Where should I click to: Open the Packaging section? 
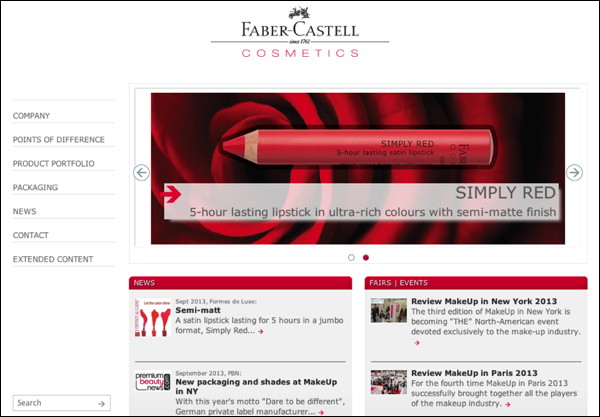(x=35, y=187)
